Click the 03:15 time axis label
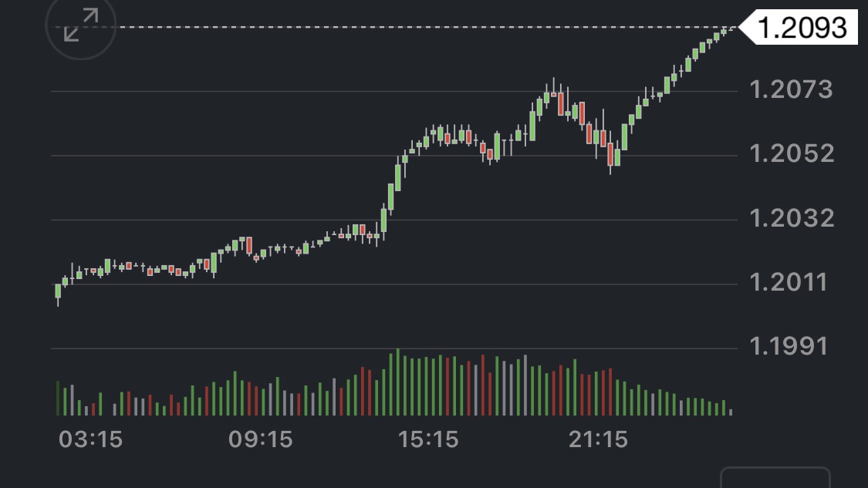This screenshot has height=488, width=868. coord(90,440)
